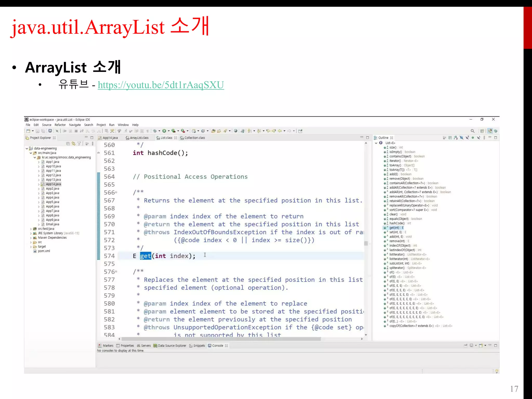Click the editor horizontal scrollbar
The image size is (532, 399).
(221, 339)
